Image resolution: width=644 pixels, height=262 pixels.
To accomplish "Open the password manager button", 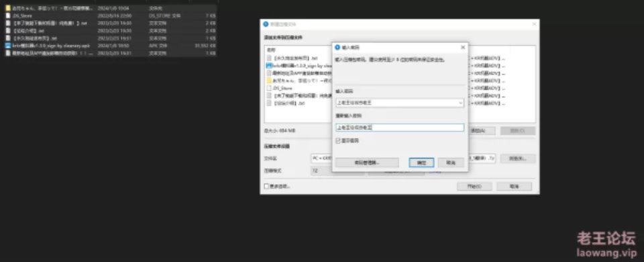I will 367,163.
